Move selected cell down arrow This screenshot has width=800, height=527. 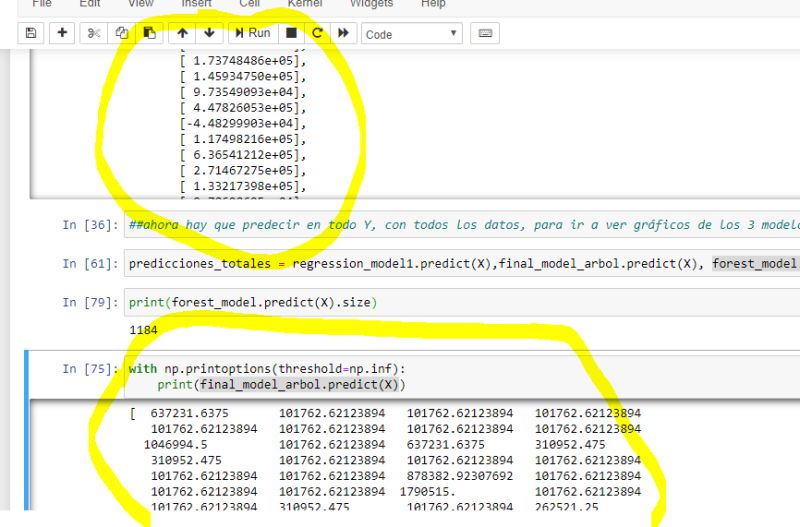point(209,33)
